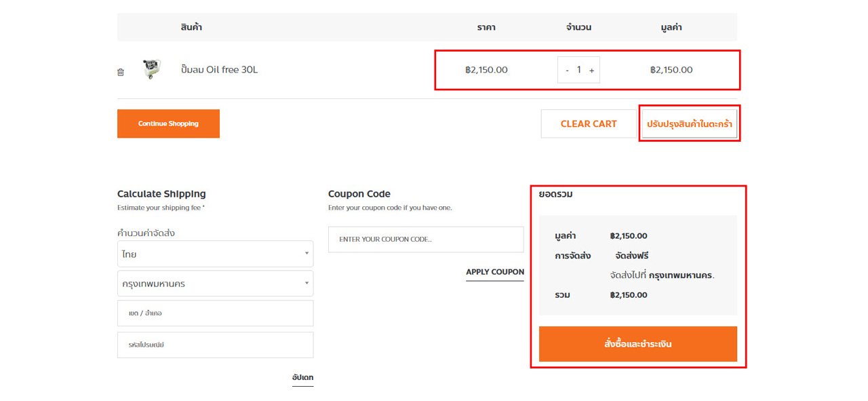Viewport: 868px width, 401px height.
Task: Open the country dropdown showing ไทย
Action: tap(215, 254)
